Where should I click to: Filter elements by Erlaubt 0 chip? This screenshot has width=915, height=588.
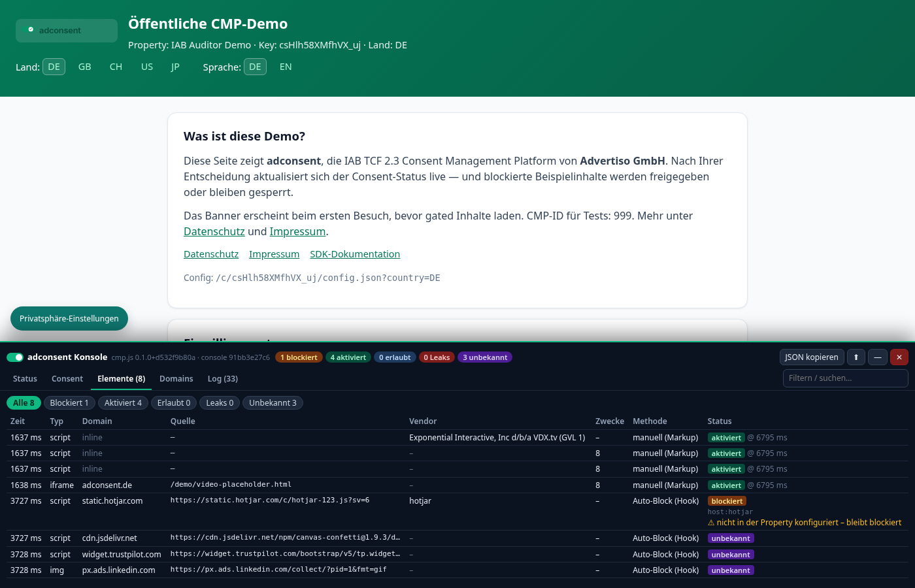point(174,403)
